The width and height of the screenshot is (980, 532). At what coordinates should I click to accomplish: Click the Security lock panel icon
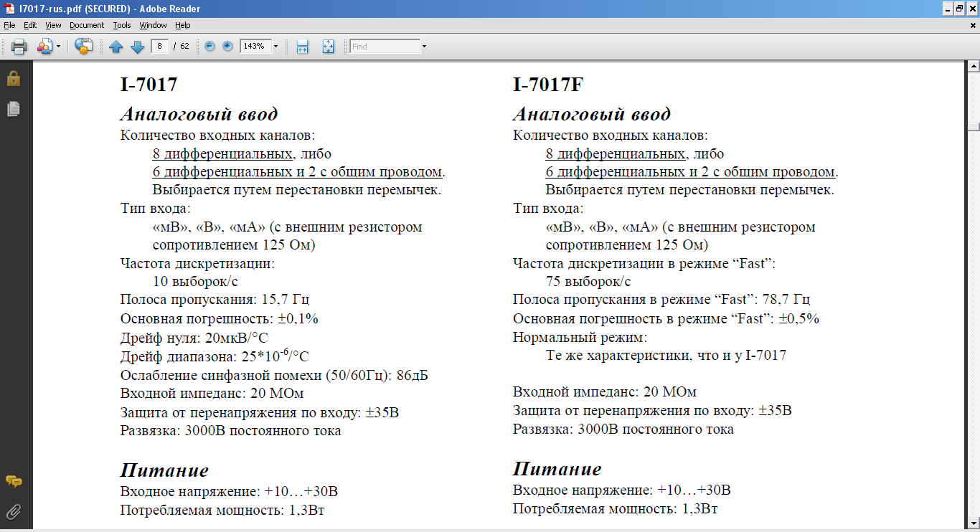point(13,78)
